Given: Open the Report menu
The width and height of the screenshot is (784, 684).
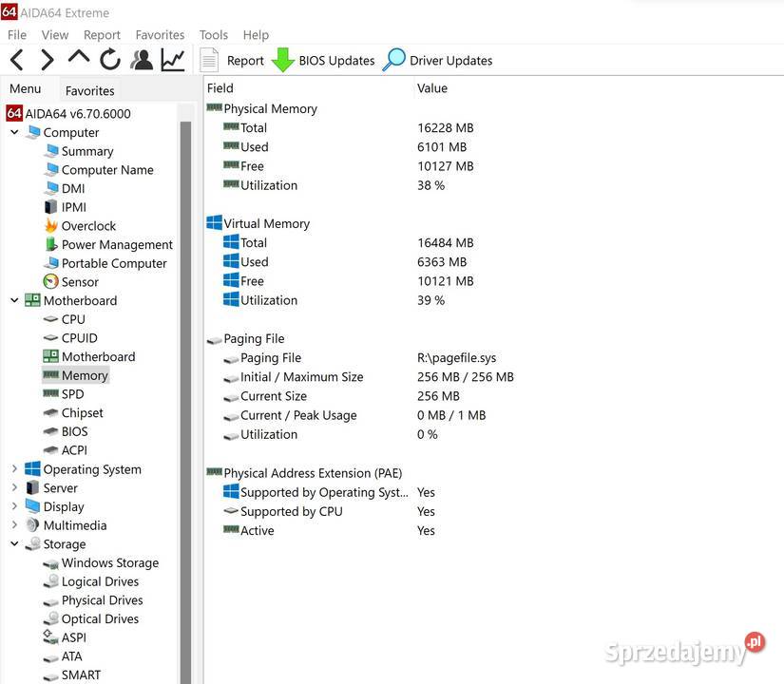Looking at the screenshot, I should click(x=102, y=35).
